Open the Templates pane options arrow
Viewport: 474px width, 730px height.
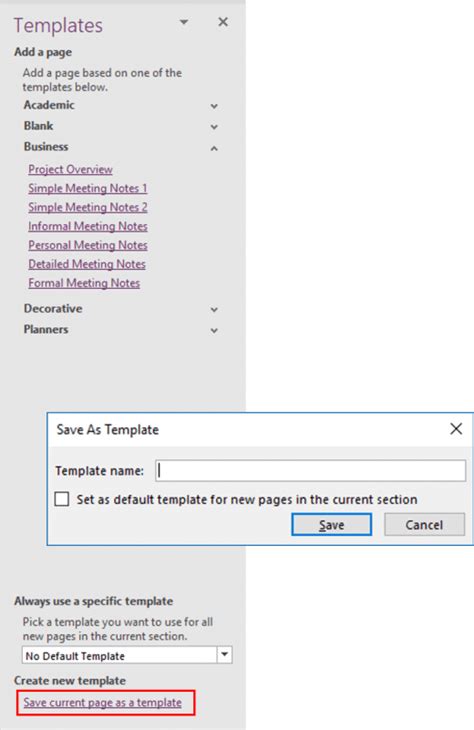(x=184, y=22)
